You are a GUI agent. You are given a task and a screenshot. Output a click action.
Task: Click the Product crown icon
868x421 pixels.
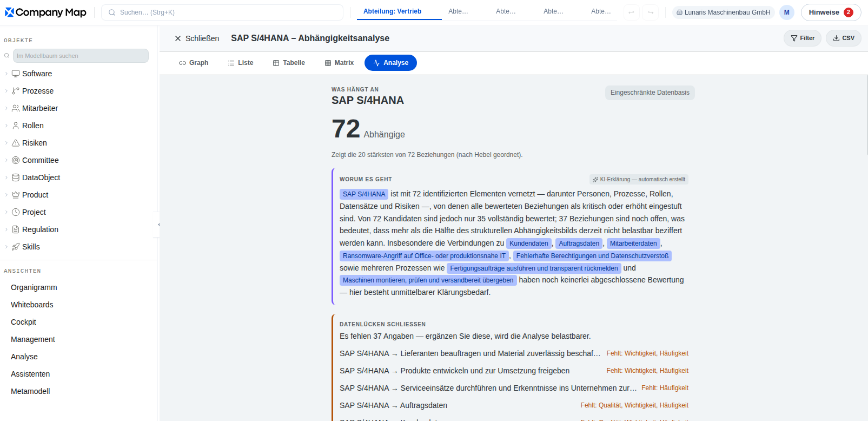pyautogui.click(x=16, y=195)
